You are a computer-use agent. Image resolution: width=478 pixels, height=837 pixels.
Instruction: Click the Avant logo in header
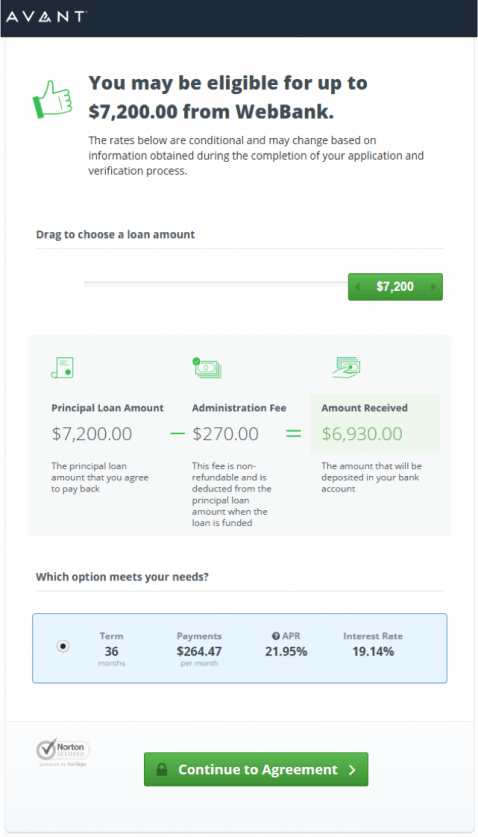point(46,17)
